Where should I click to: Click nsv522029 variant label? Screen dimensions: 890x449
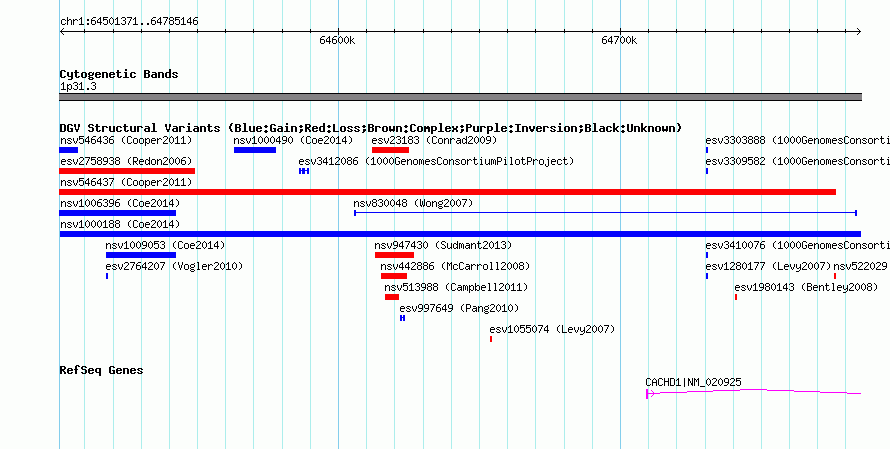click(x=860, y=266)
